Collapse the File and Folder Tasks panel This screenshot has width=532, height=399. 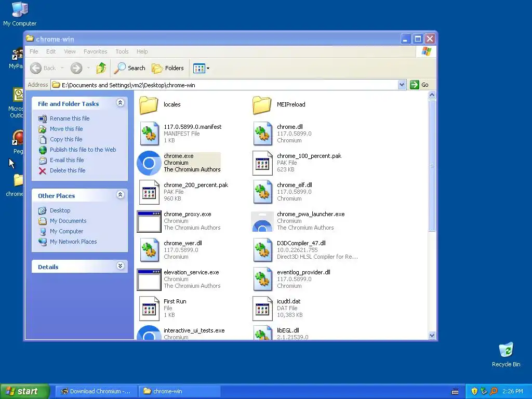(120, 103)
